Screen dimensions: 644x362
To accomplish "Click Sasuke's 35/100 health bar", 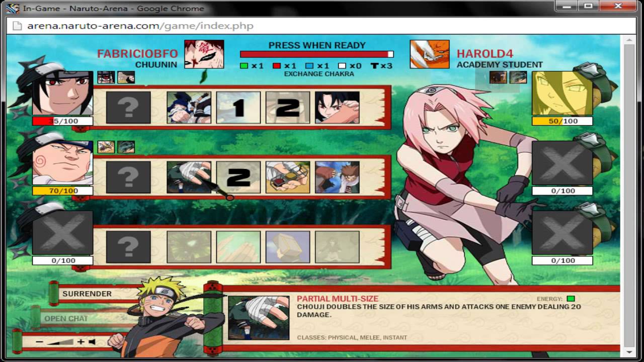I will [x=62, y=121].
